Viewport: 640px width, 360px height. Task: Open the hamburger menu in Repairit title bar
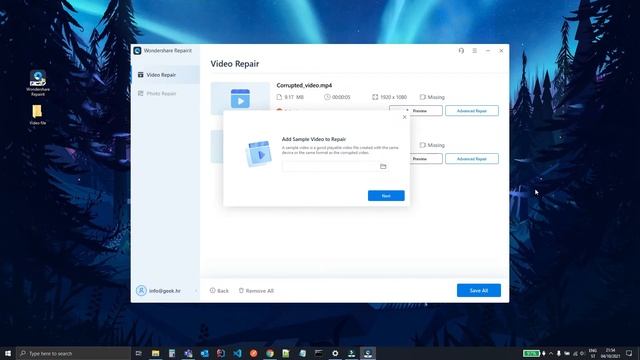click(x=474, y=51)
